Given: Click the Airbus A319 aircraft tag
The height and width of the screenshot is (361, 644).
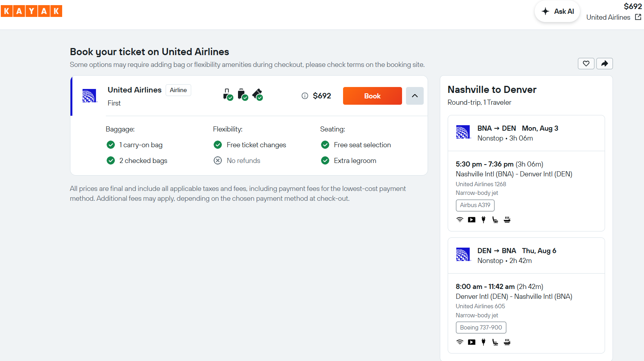Looking at the screenshot, I should (475, 205).
